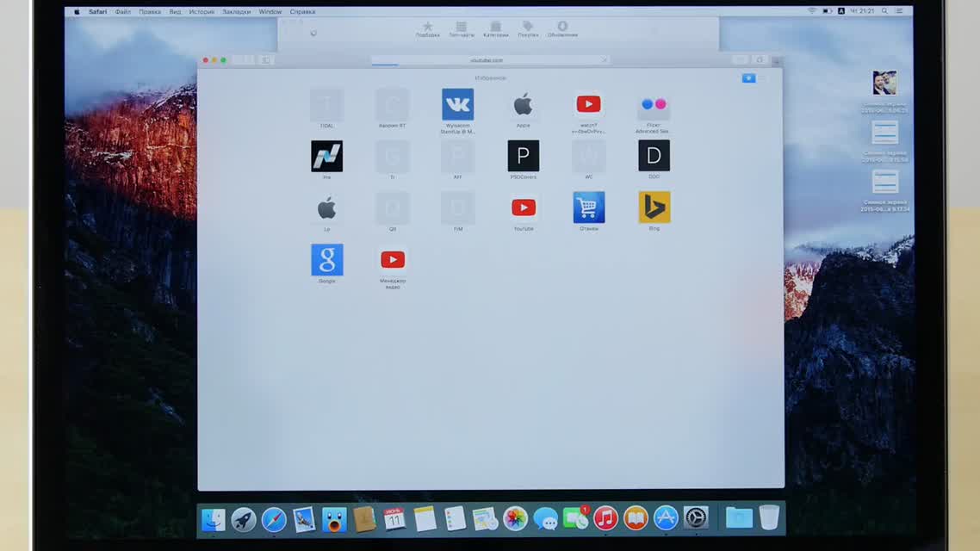Open iTunes in the Dock
Screen dimensions: 980x551
click(605, 518)
